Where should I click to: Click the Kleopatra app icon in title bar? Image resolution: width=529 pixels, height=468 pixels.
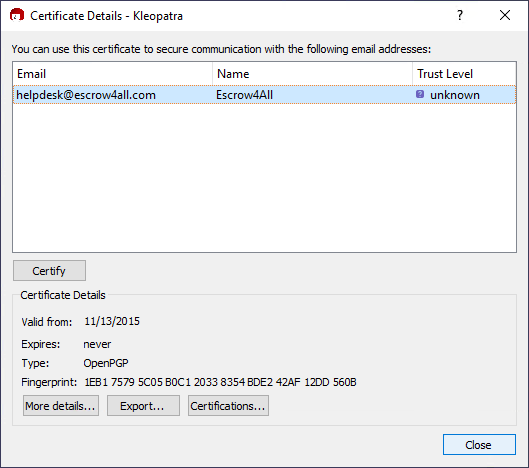tap(17, 15)
